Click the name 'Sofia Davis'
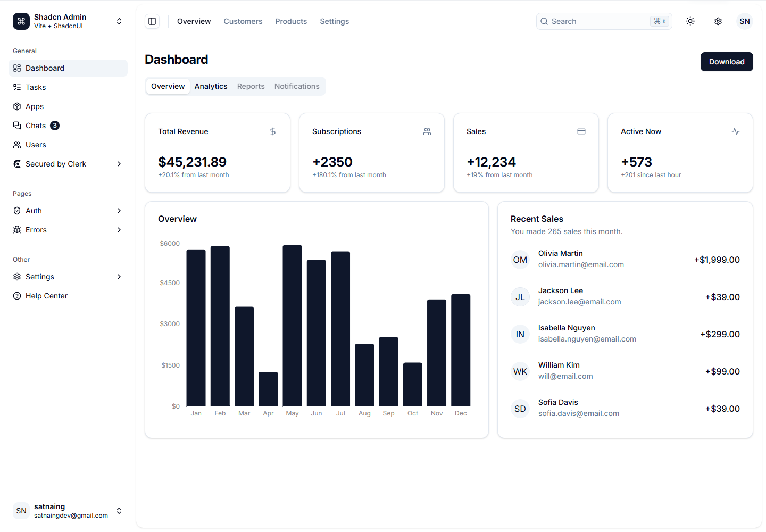 [558, 402]
